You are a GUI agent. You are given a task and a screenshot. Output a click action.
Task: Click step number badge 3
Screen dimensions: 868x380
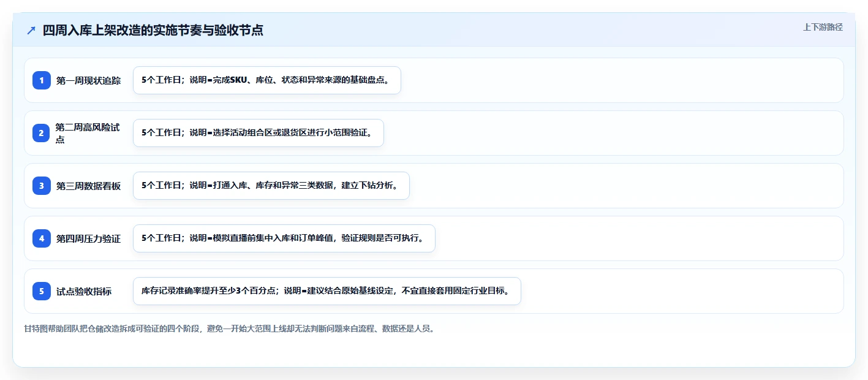point(42,186)
